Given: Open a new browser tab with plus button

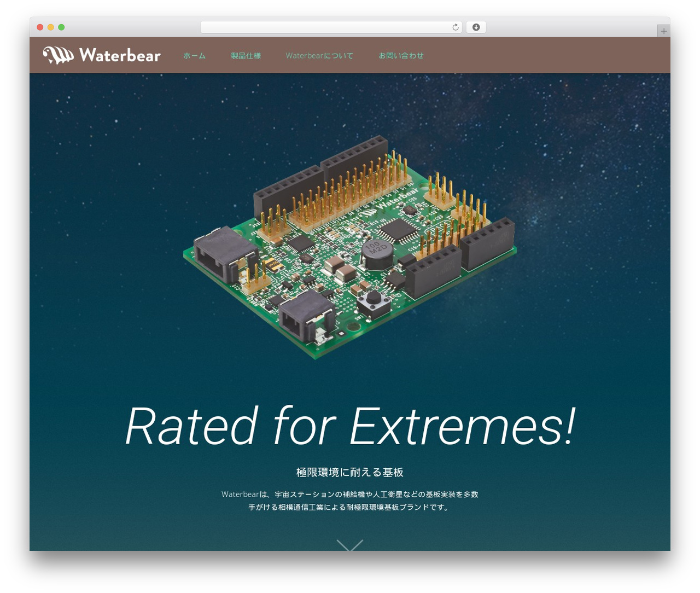Looking at the screenshot, I should point(663,31).
